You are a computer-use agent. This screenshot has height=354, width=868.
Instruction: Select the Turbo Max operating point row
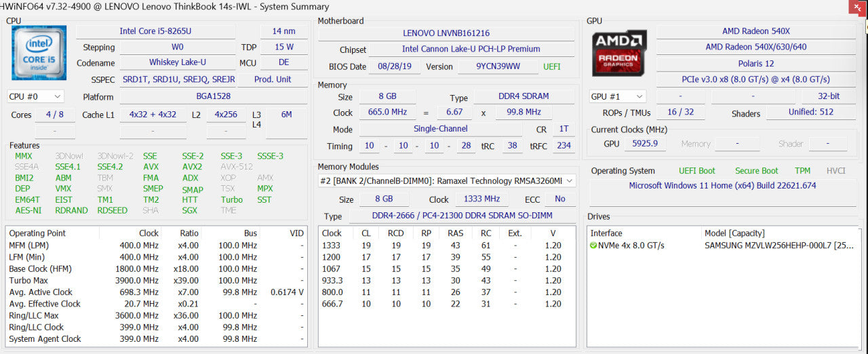coord(156,280)
